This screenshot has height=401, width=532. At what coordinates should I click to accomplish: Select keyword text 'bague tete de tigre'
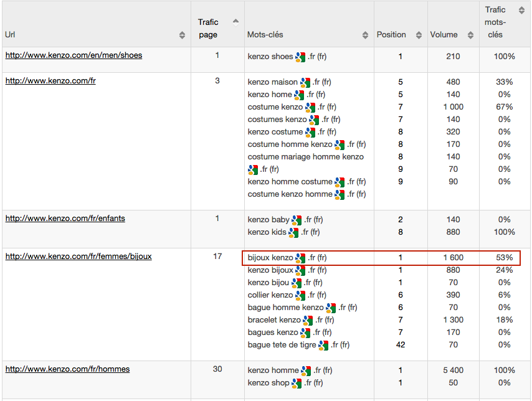tap(282, 345)
